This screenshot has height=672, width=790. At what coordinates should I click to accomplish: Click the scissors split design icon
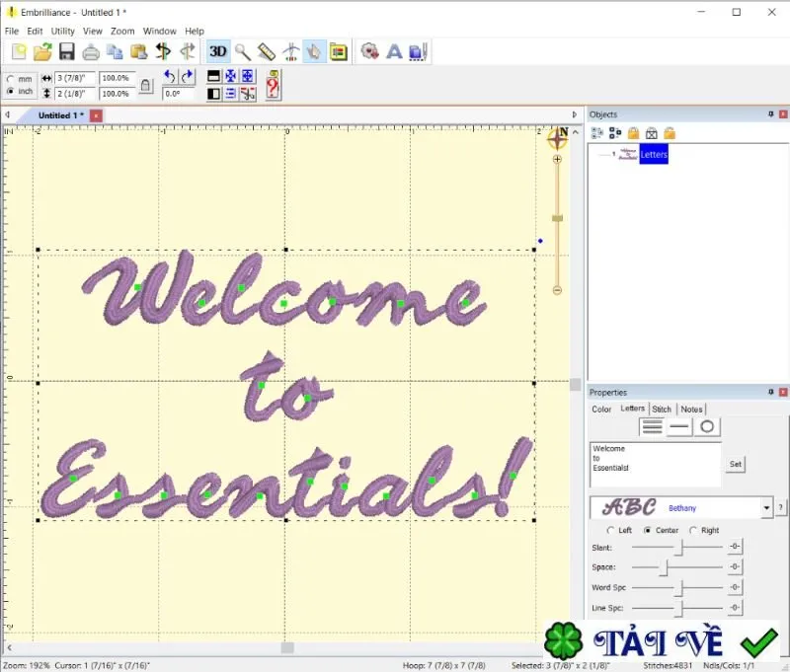pos(248,94)
